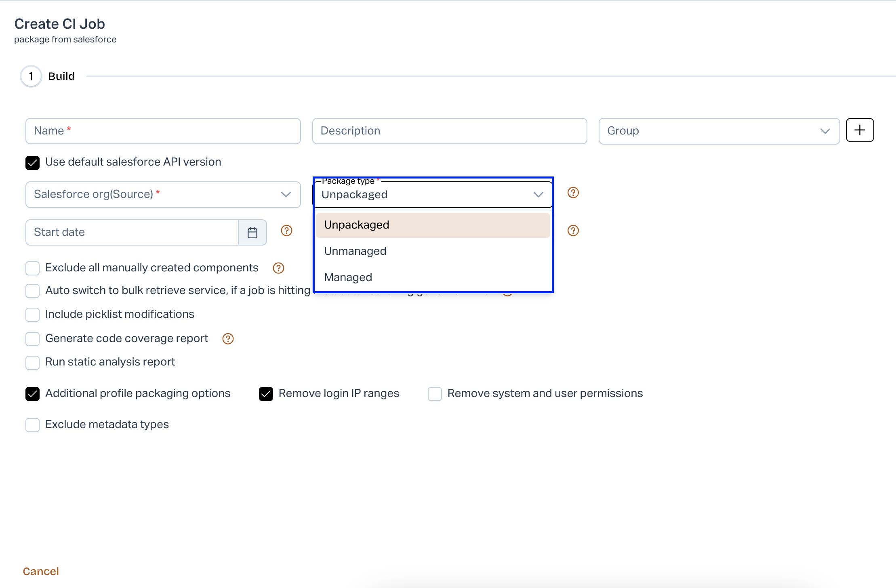Select Unmanaged from package type list
Viewport: 896px width, 588px height.
tap(355, 251)
